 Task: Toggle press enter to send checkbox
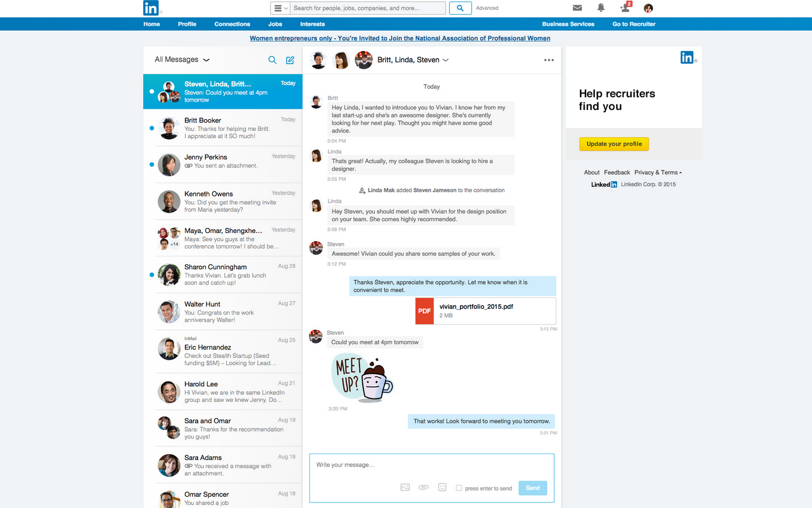click(x=459, y=488)
